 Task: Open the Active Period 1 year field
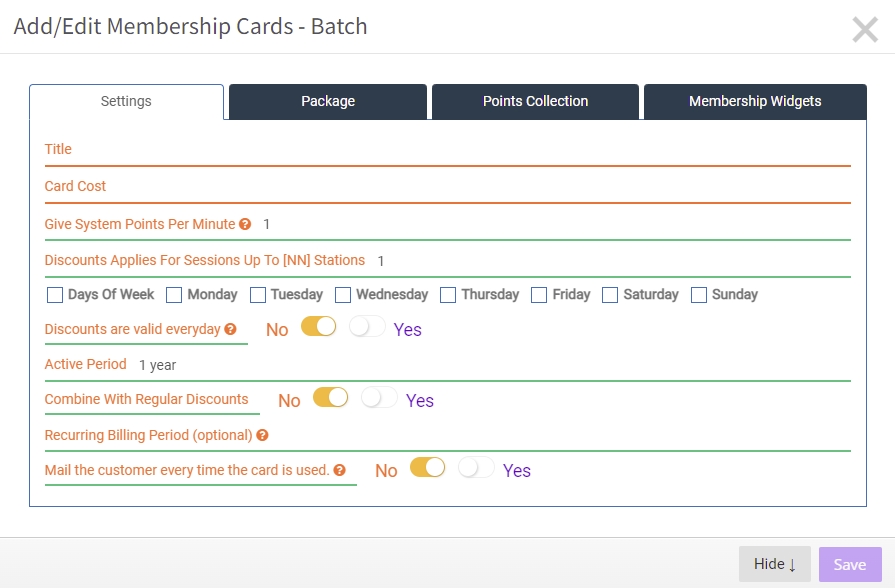click(x=448, y=365)
